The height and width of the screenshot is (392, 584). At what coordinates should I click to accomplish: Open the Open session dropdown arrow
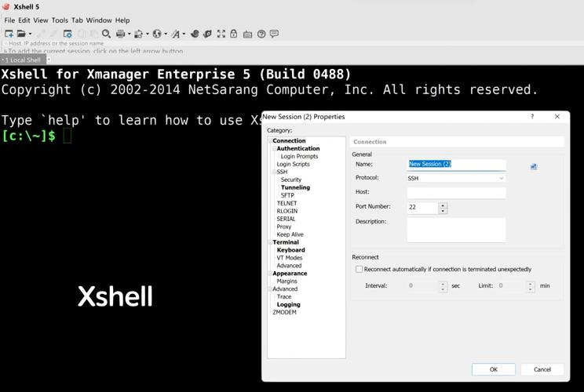(x=30, y=34)
